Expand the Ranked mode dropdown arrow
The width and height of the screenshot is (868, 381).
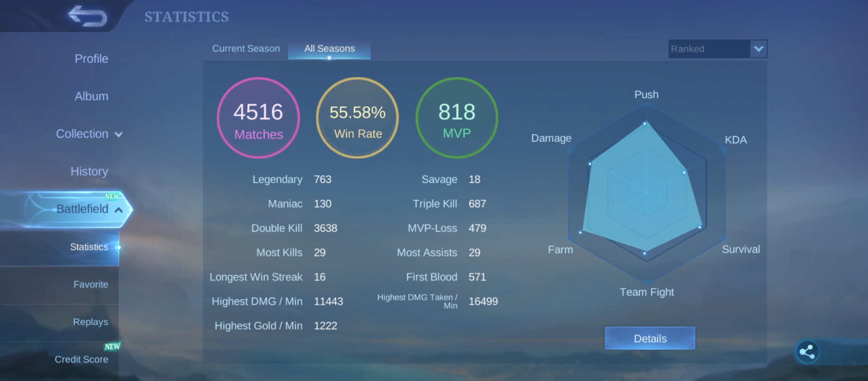click(759, 49)
